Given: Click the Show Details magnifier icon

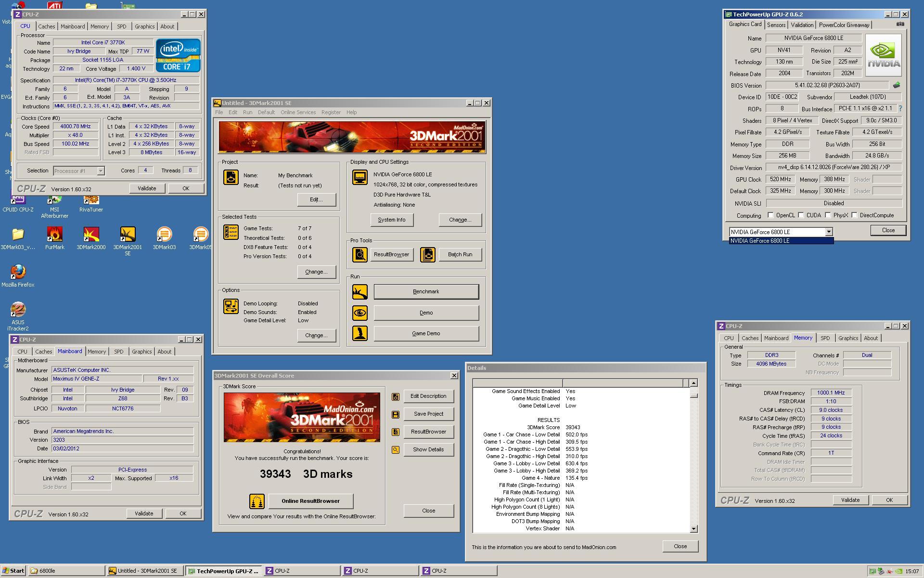Looking at the screenshot, I should pyautogui.click(x=395, y=450).
